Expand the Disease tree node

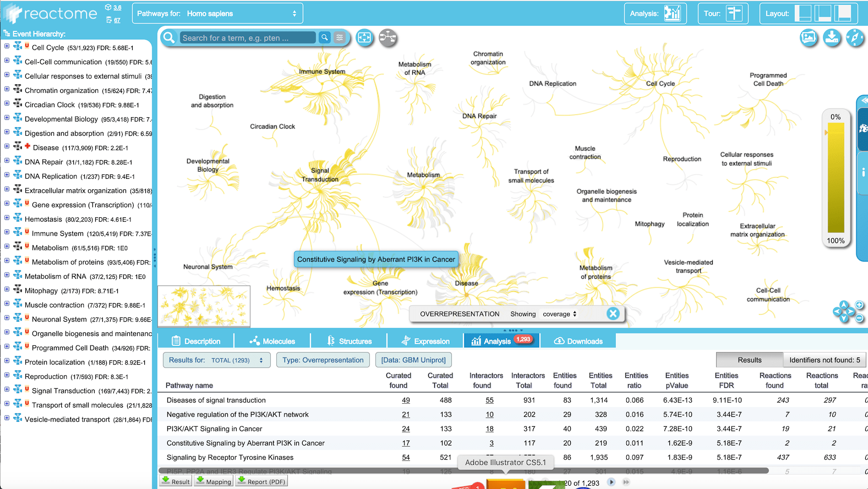tap(7, 146)
